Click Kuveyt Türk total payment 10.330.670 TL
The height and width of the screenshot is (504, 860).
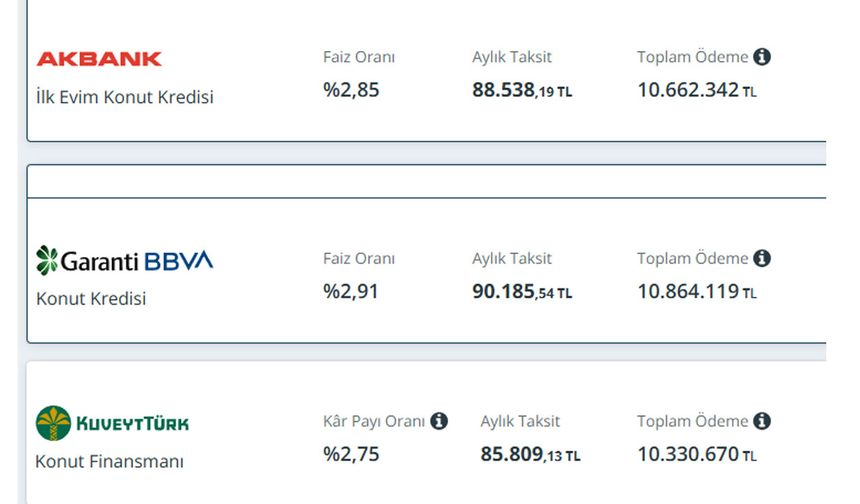coord(697,454)
